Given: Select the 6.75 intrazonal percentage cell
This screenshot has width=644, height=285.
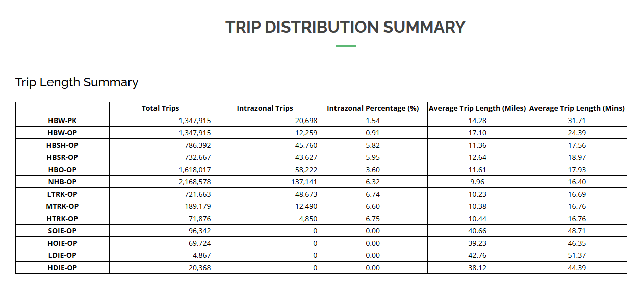Looking at the screenshot, I should coord(373,219).
